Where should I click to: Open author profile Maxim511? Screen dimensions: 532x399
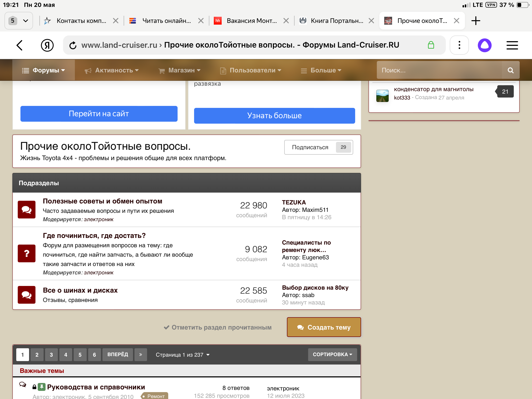[x=315, y=210]
